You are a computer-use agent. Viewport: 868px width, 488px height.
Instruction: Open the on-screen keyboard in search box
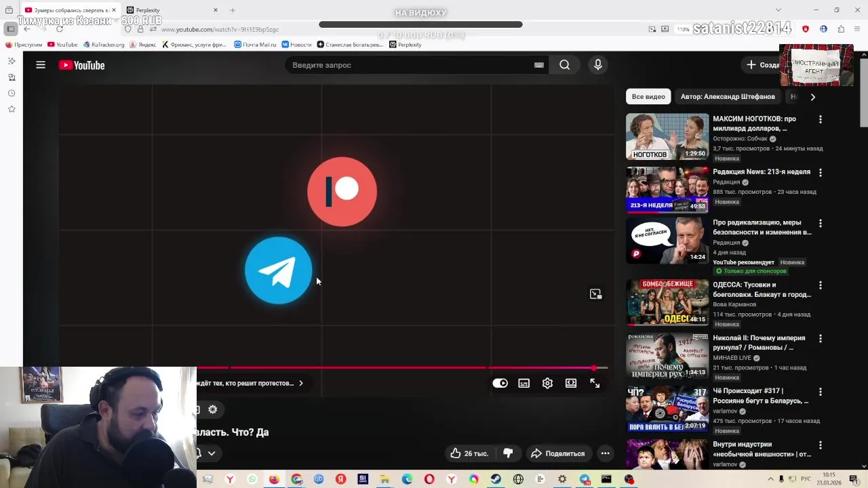point(539,65)
